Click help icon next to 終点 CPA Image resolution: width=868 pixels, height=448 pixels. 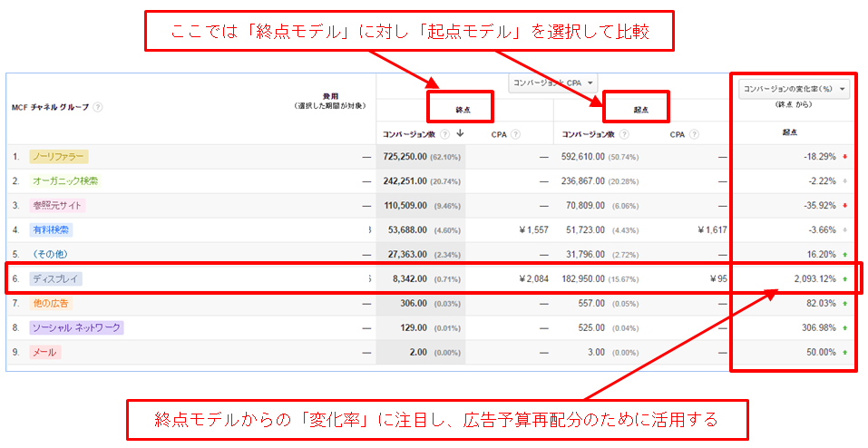(x=515, y=134)
